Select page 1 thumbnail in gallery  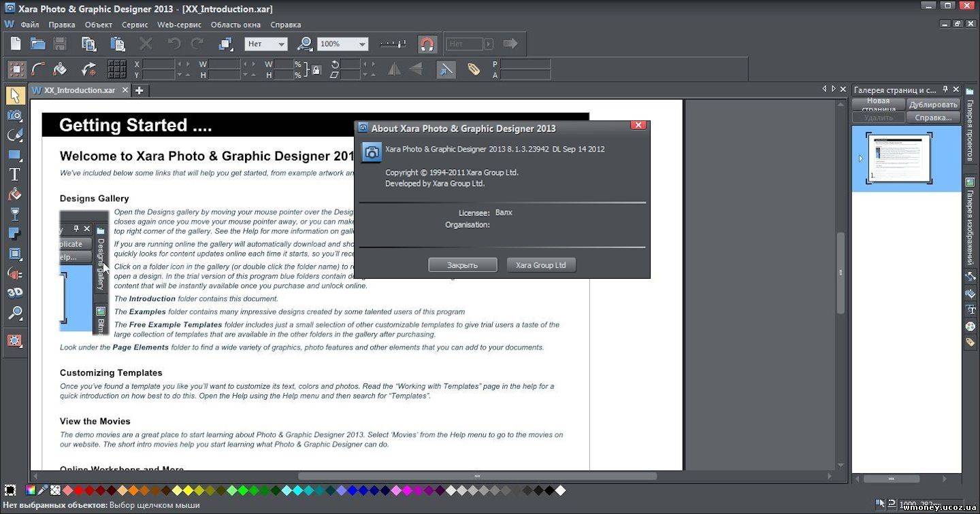899,158
